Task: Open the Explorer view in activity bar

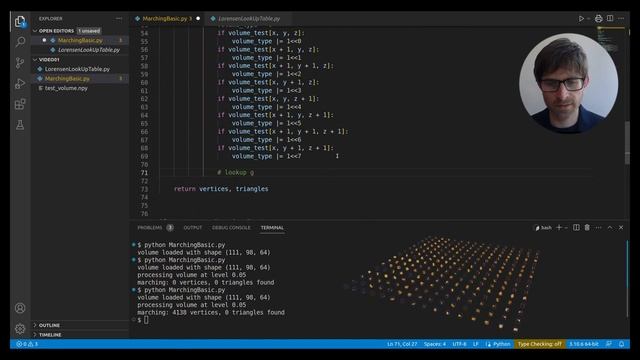Action: pos(20,21)
